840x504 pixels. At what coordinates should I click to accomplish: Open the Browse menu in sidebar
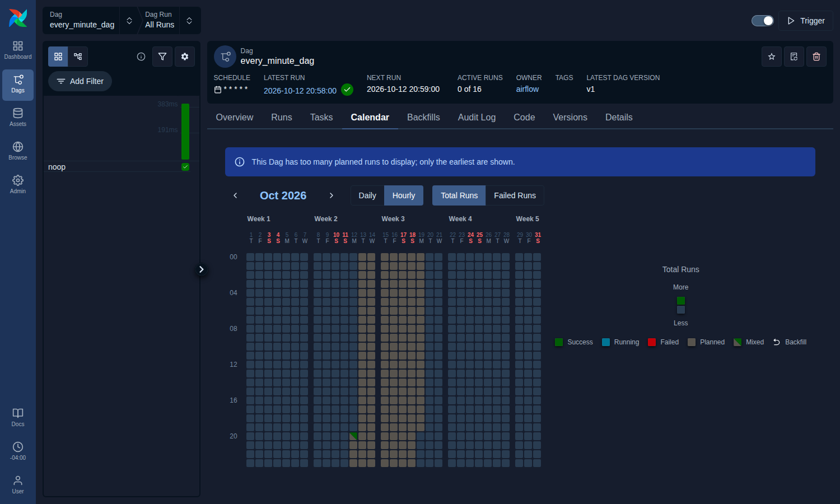click(x=18, y=151)
